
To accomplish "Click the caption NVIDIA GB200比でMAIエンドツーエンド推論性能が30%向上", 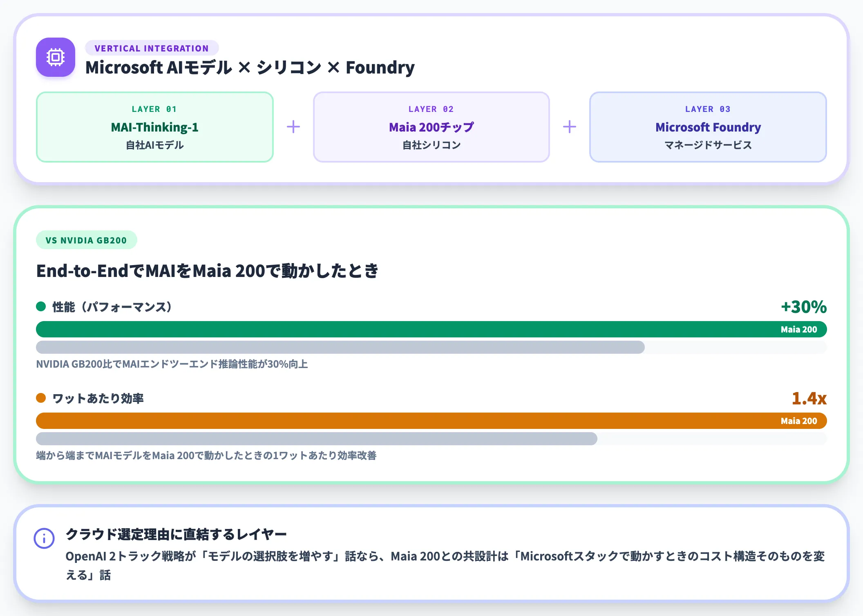I will 172,364.
